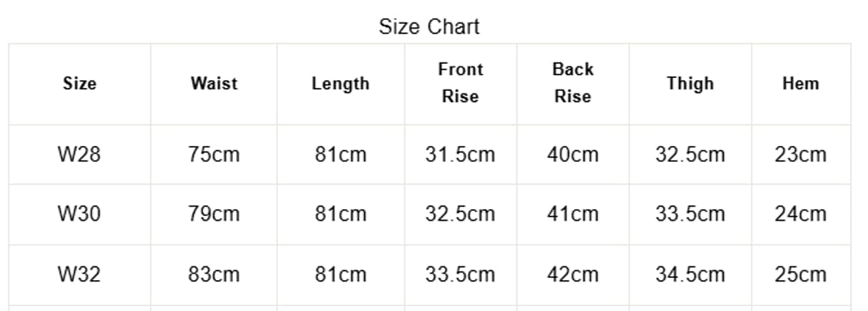Click the W32 size row label

tap(79, 274)
